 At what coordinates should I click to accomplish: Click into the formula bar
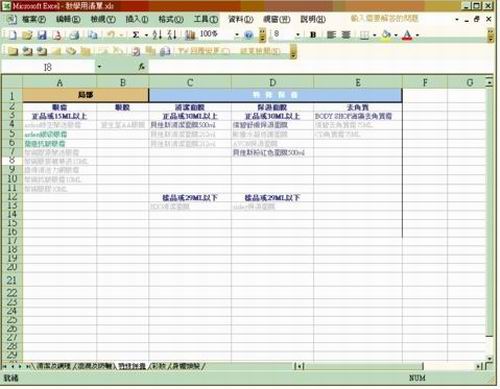(x=320, y=67)
